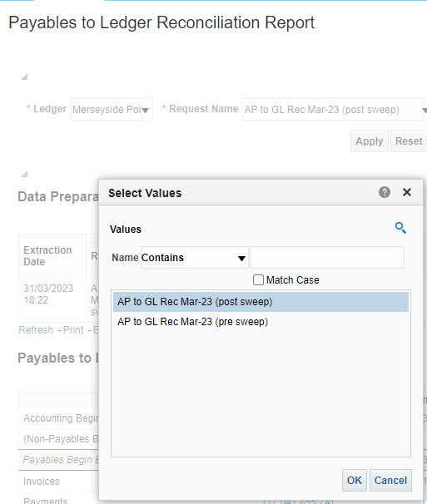Focus the Name search text field
The image size is (427, 504).
pos(327,258)
